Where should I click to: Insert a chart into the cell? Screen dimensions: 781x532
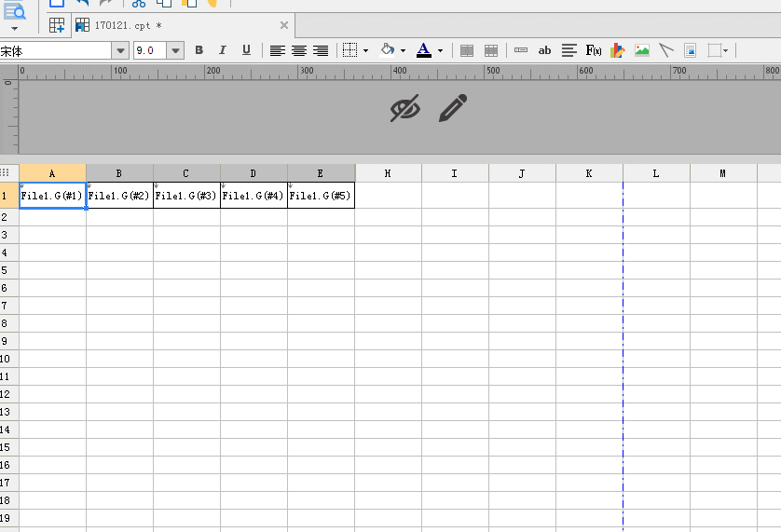pos(618,50)
